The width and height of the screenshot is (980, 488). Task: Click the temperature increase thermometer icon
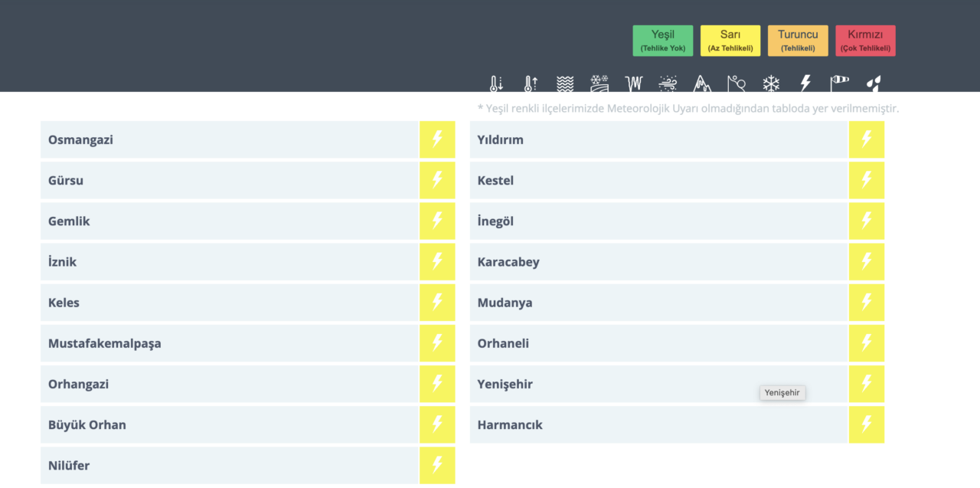coord(530,84)
